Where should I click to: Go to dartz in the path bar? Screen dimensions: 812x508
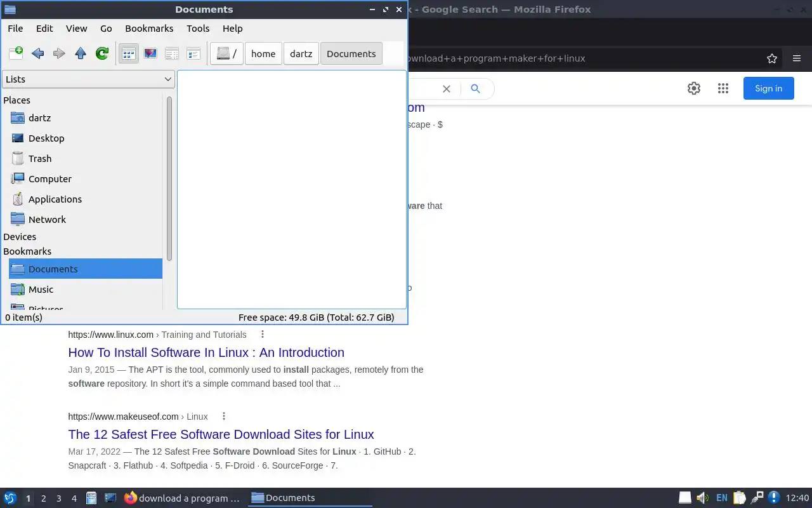pos(301,53)
